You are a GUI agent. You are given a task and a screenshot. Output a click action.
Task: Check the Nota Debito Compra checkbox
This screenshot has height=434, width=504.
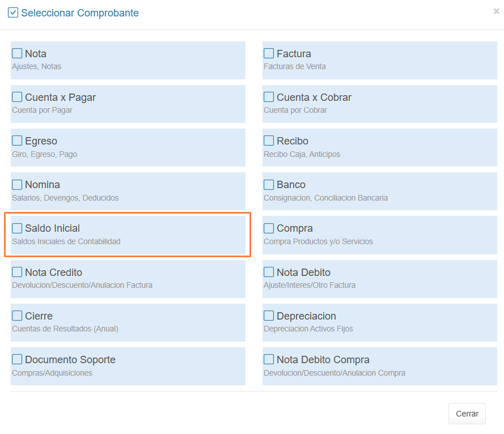point(269,360)
